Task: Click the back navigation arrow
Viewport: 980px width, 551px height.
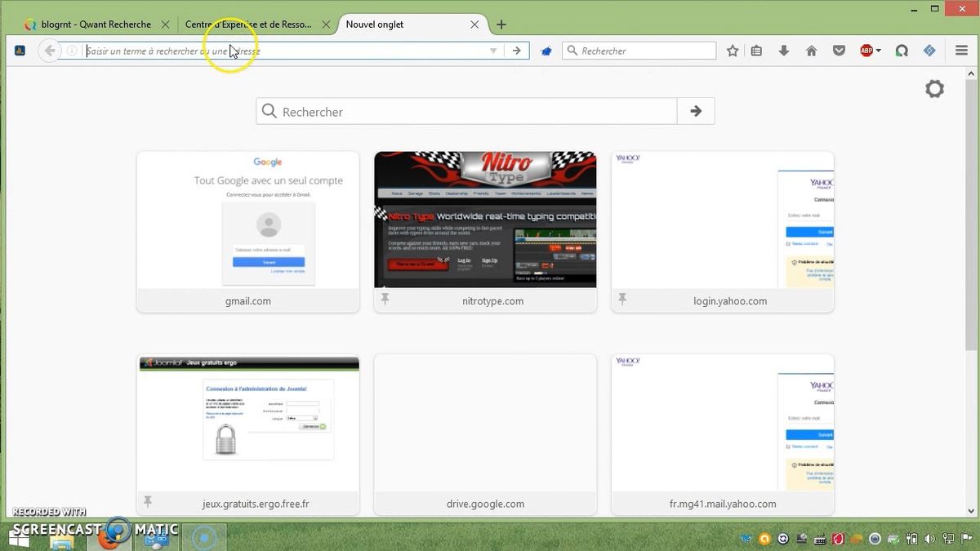Action: [50, 51]
